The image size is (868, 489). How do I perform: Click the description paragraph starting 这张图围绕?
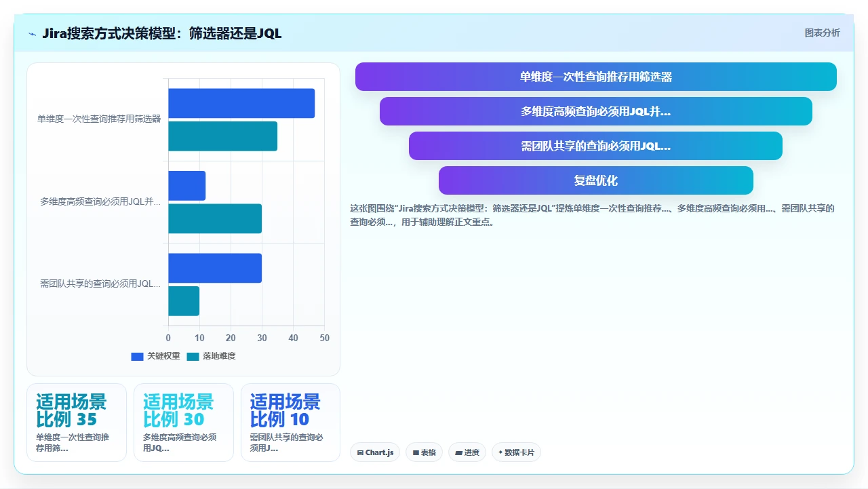(x=592, y=215)
